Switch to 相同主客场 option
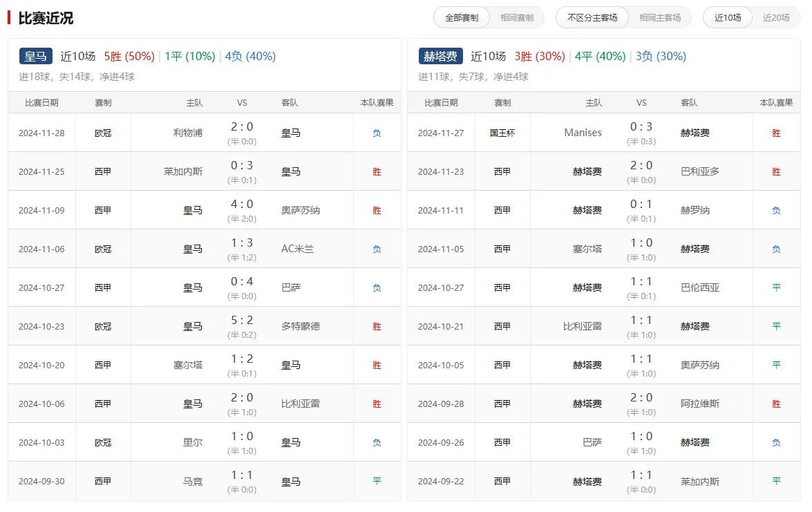The image size is (812, 512). point(660,17)
